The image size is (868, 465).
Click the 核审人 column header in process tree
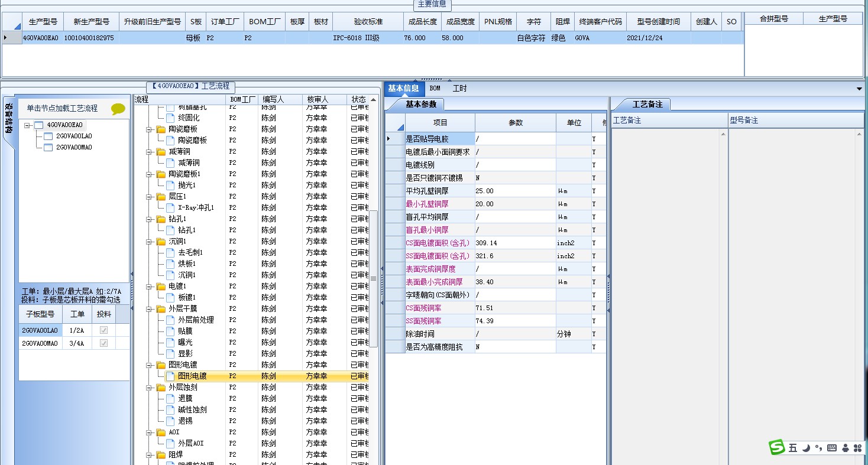click(x=324, y=99)
